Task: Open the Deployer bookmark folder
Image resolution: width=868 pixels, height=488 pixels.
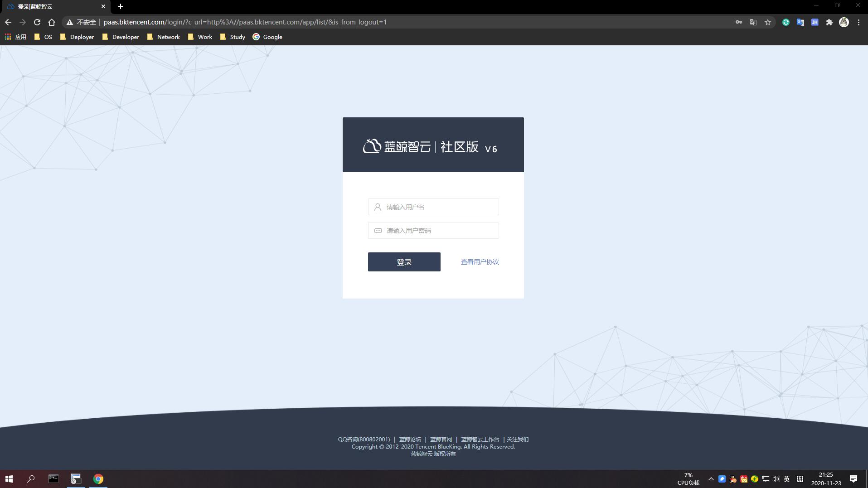Action: (77, 37)
